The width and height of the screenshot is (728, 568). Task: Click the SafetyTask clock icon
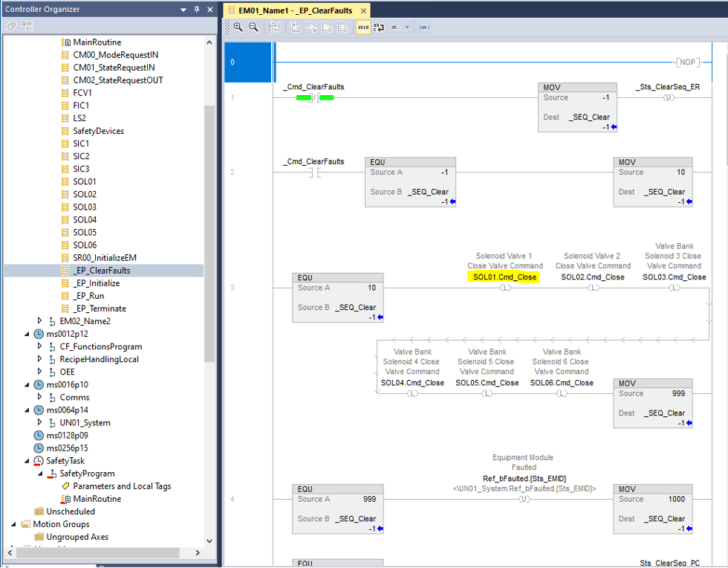(39, 461)
